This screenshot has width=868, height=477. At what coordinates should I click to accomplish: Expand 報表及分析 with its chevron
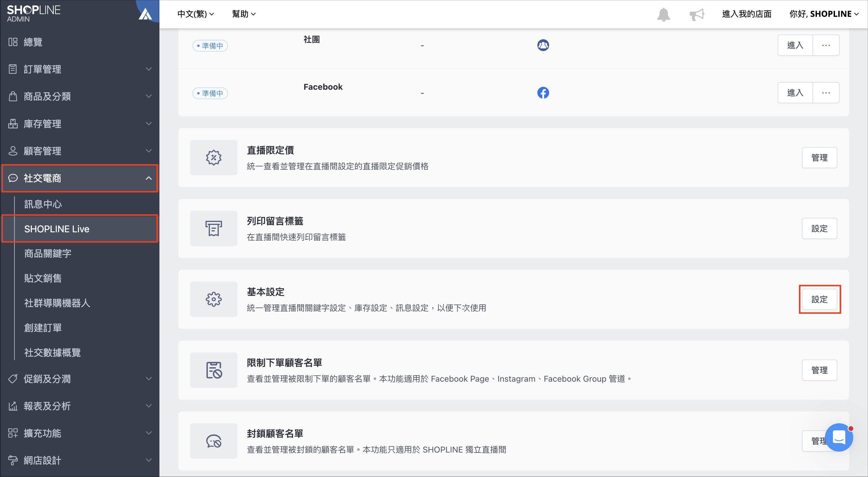click(x=149, y=406)
